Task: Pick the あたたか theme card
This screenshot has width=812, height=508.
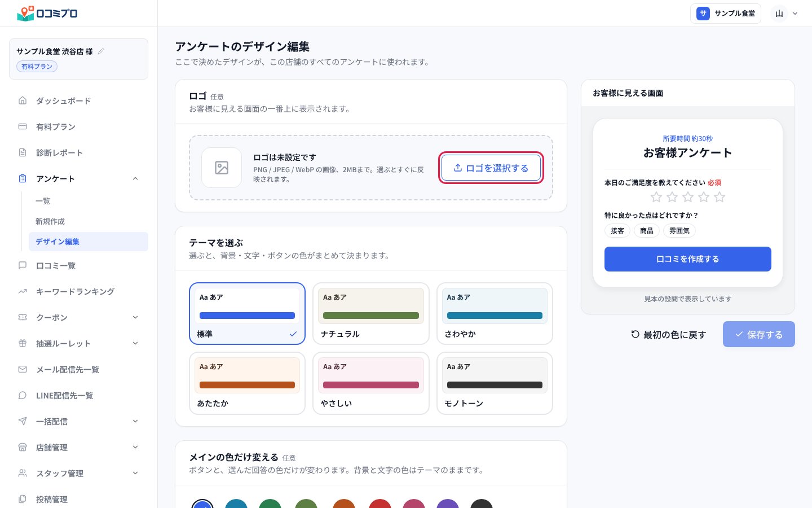Action: coord(247,383)
